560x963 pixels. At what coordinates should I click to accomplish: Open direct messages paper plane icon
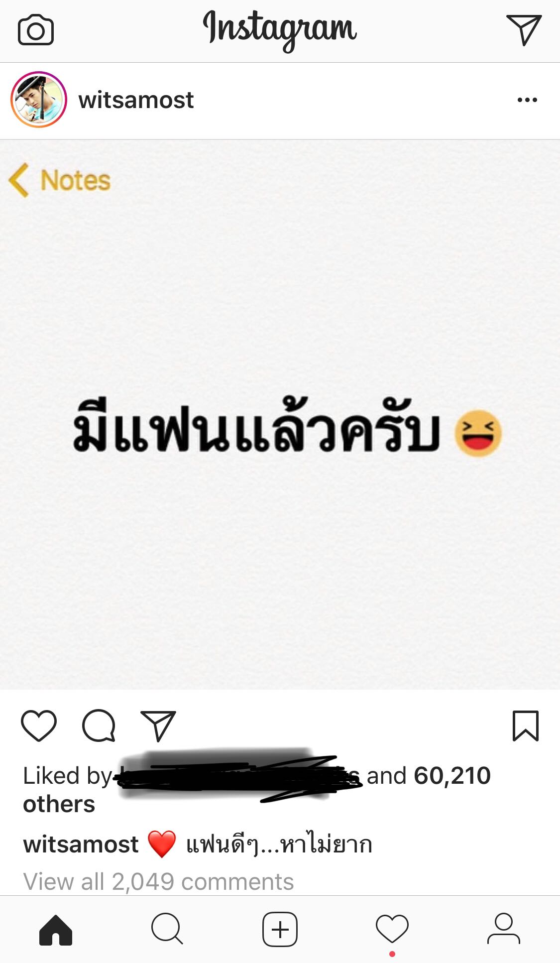pyautogui.click(x=524, y=30)
